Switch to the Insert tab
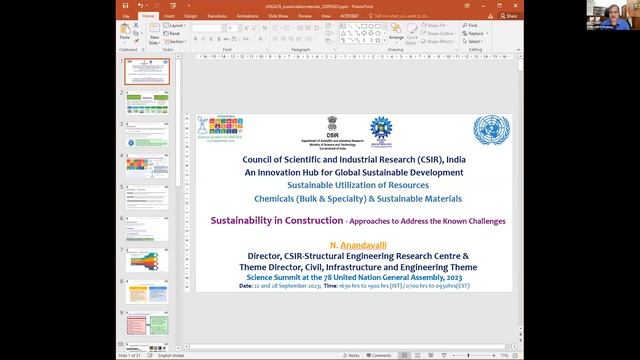 (169, 16)
